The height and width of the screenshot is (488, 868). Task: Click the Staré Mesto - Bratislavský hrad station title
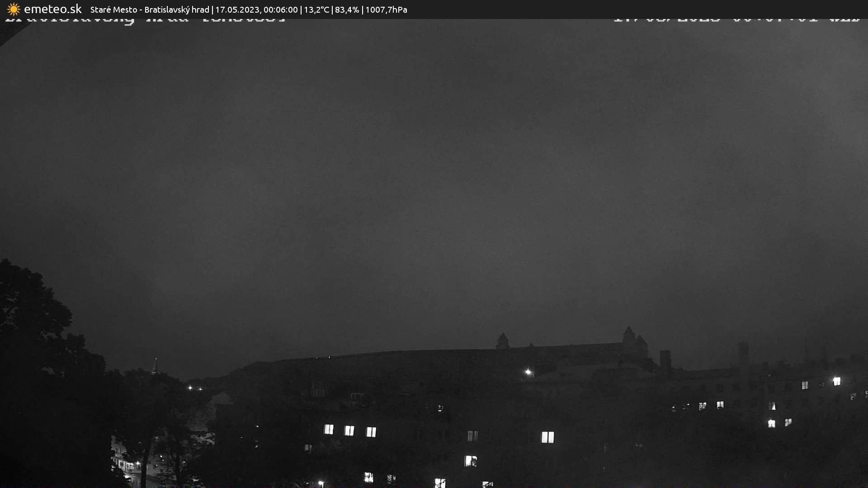149,10
